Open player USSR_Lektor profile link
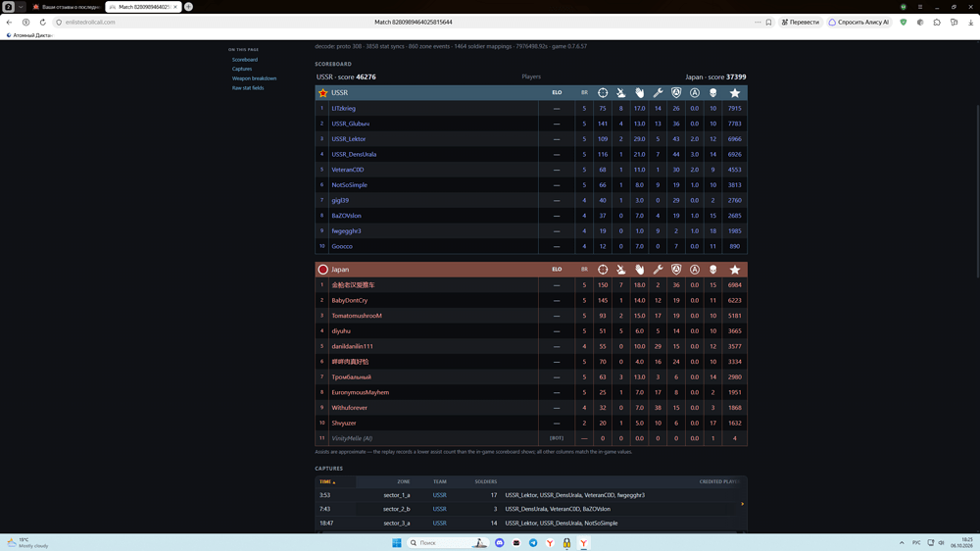The height and width of the screenshot is (551, 980). [348, 139]
